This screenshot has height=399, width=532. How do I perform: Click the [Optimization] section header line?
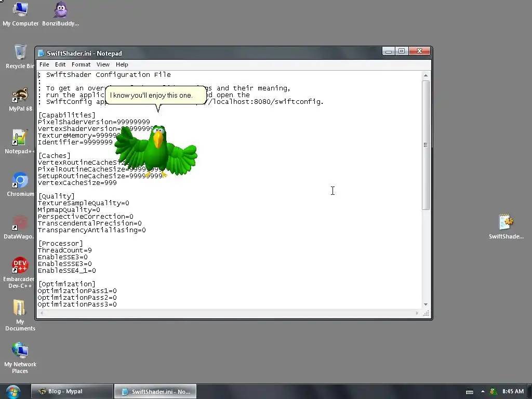coord(66,284)
